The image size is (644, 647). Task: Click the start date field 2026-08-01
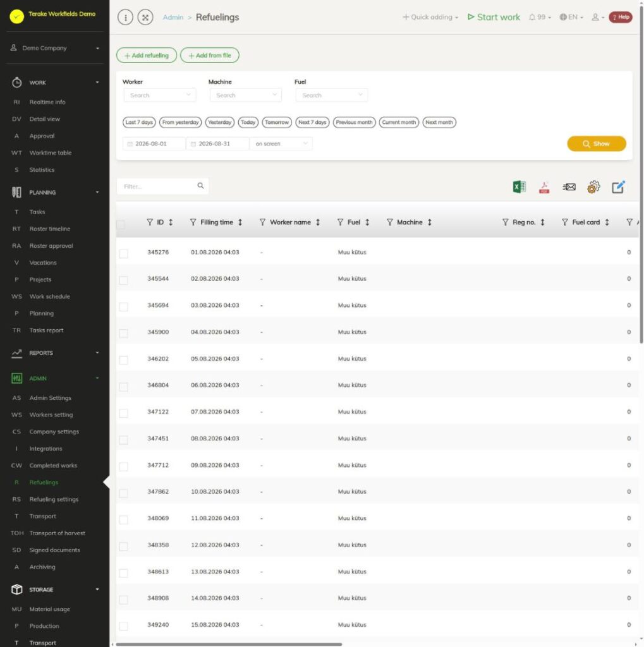point(154,143)
